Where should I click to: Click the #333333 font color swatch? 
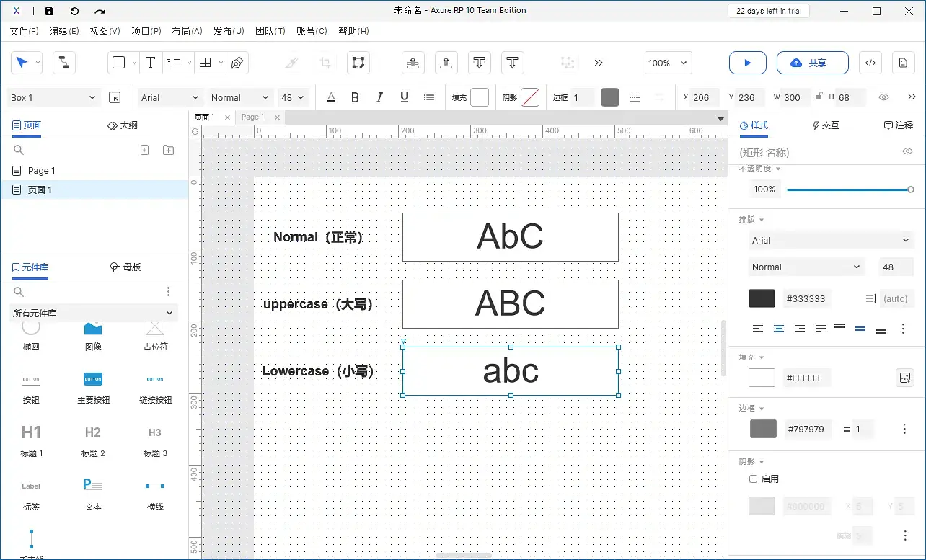(x=762, y=298)
